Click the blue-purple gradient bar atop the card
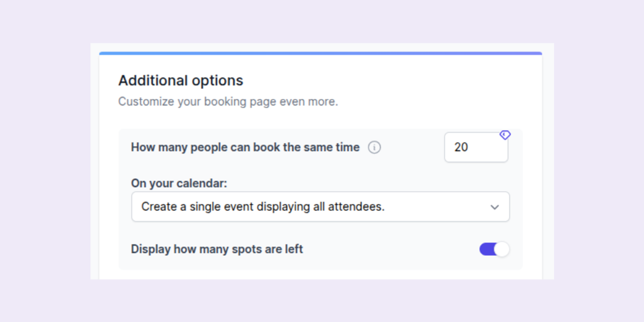644x322 pixels. 320,53
